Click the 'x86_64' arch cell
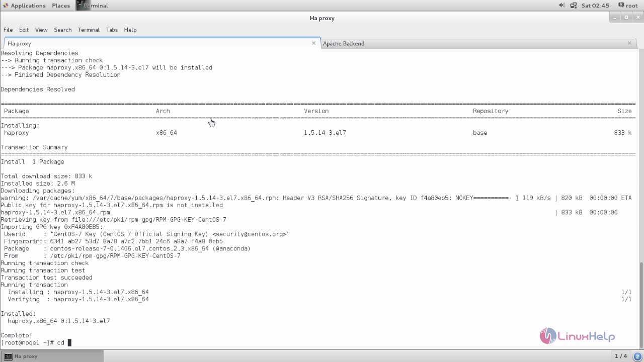The image size is (644, 362). pyautogui.click(x=167, y=133)
